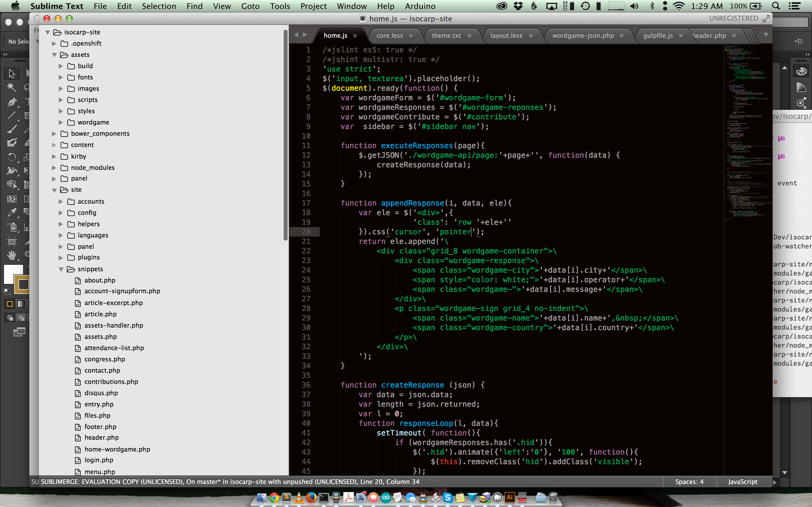
Task: Open the Arduino app in the Dock
Action: 385,498
